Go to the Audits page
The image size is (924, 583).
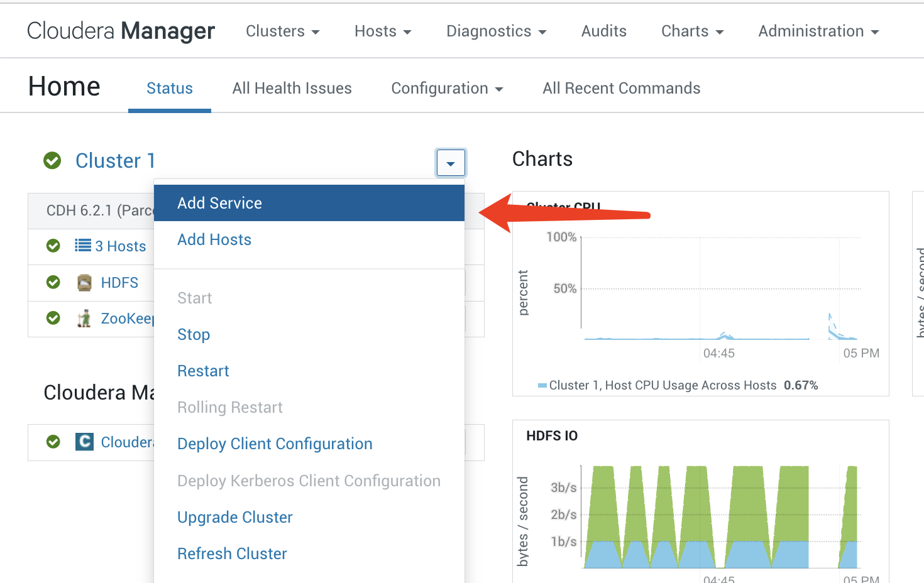tap(604, 31)
